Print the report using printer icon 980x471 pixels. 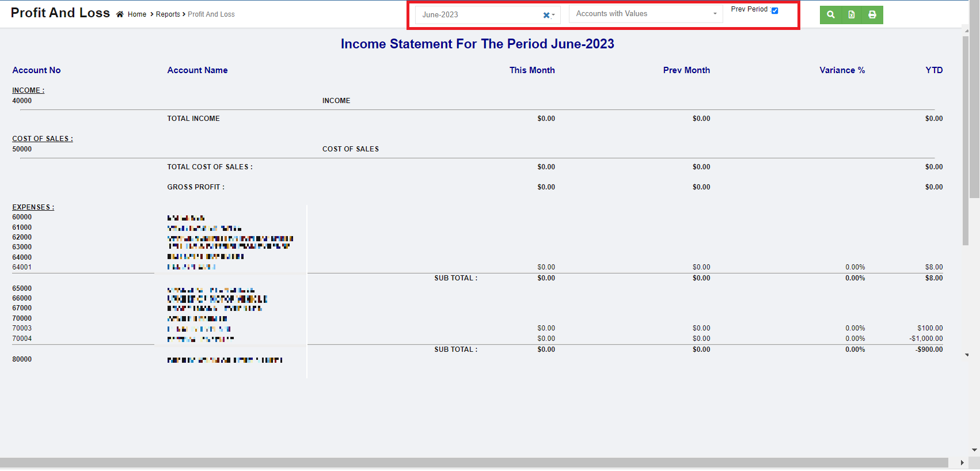(872, 15)
